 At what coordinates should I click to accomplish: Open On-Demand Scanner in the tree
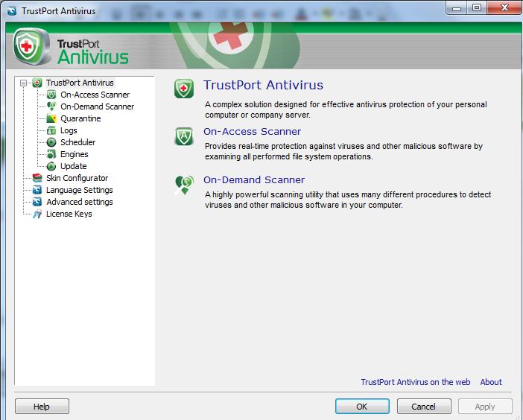click(97, 106)
